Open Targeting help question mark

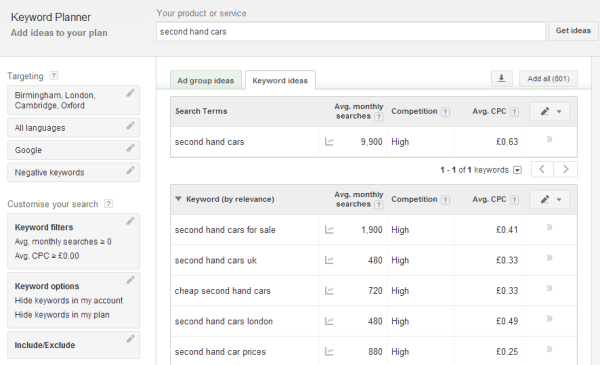[x=54, y=75]
